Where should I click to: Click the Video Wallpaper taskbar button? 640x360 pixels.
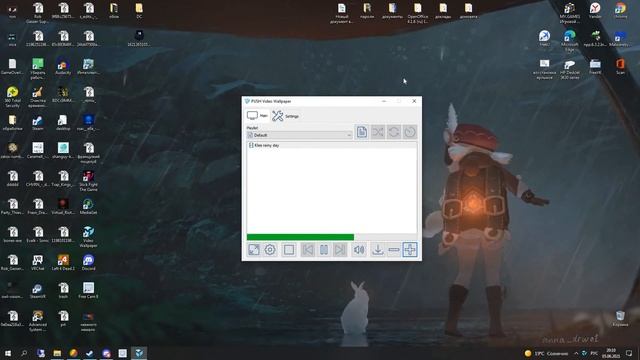point(139,353)
